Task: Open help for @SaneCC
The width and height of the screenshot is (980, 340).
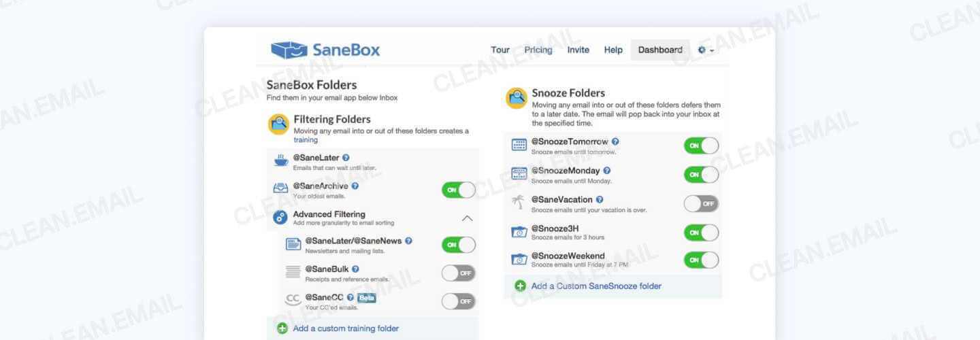Action: pyautogui.click(x=350, y=298)
